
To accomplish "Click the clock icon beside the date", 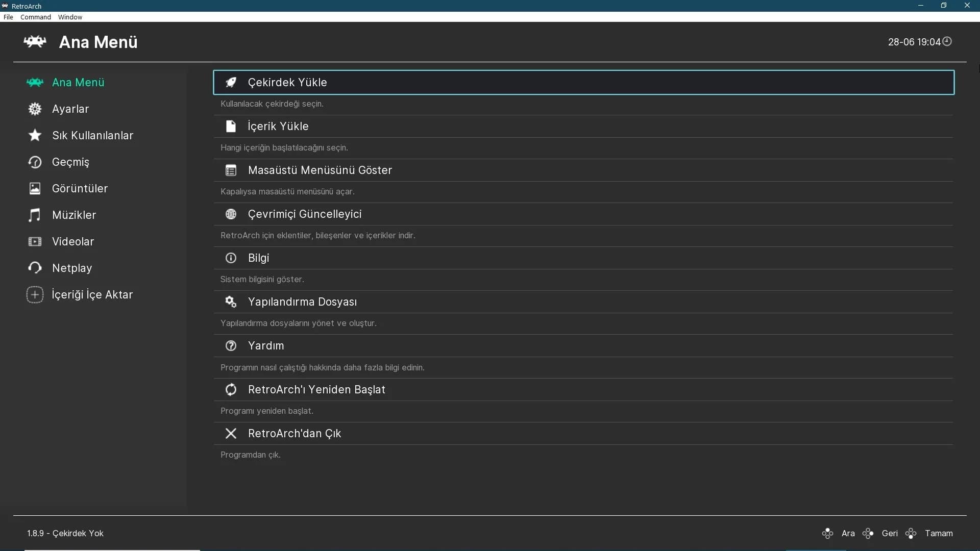I will click(947, 41).
